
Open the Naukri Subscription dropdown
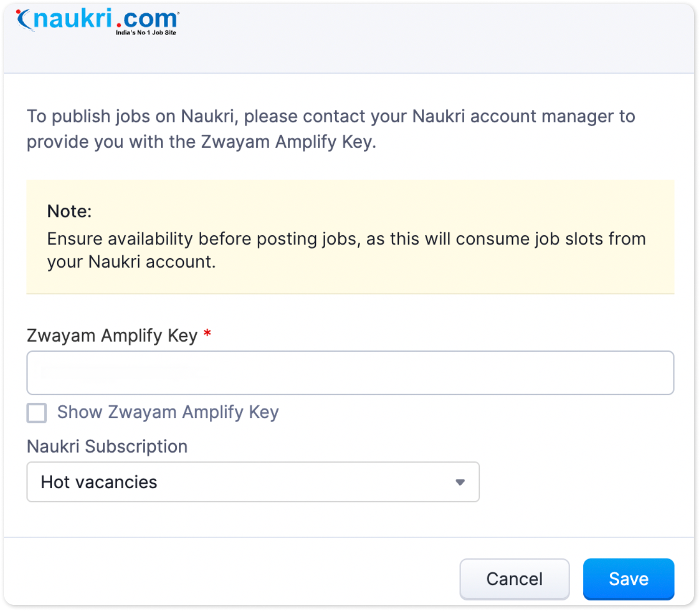[x=253, y=482]
